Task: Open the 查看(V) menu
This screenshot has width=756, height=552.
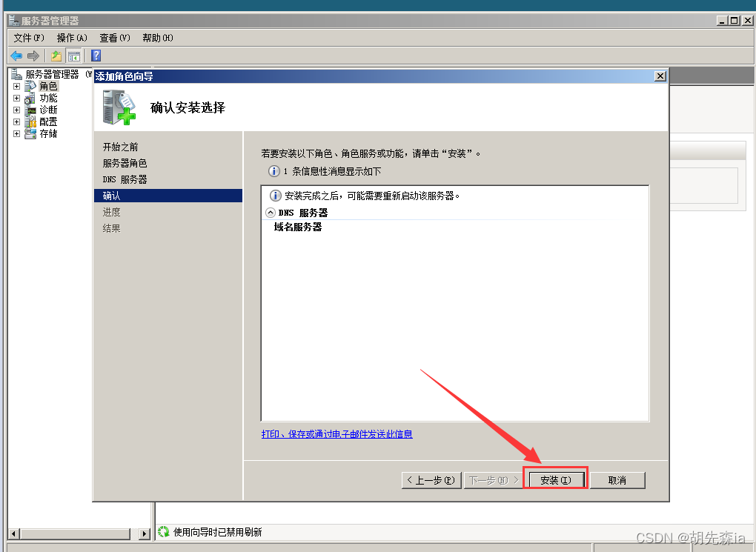Action: point(115,38)
